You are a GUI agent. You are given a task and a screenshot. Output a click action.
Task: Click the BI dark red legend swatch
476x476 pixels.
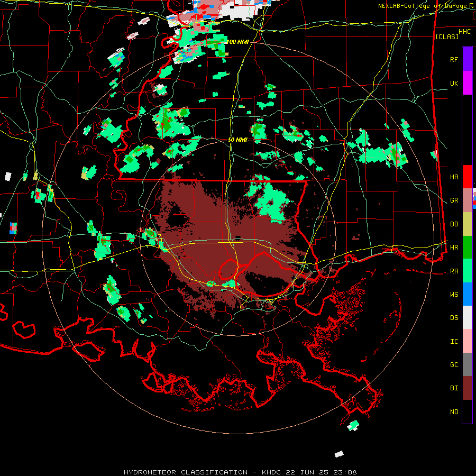click(x=467, y=388)
